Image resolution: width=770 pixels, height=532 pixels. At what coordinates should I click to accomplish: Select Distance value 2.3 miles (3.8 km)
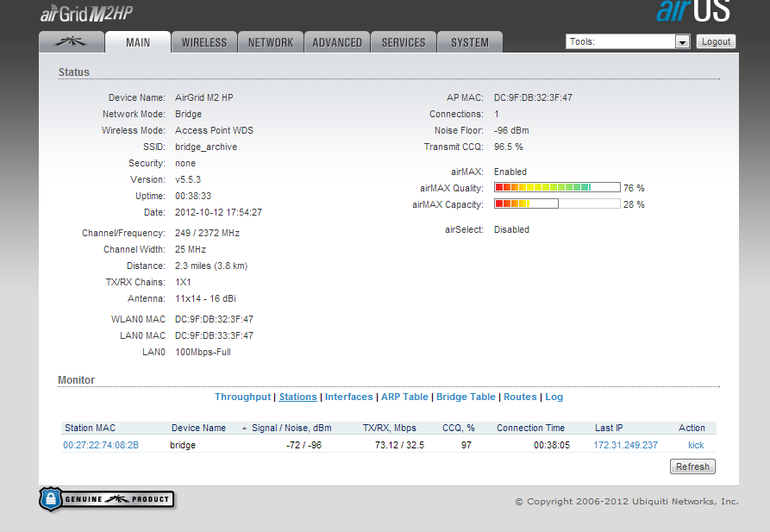coord(211,266)
